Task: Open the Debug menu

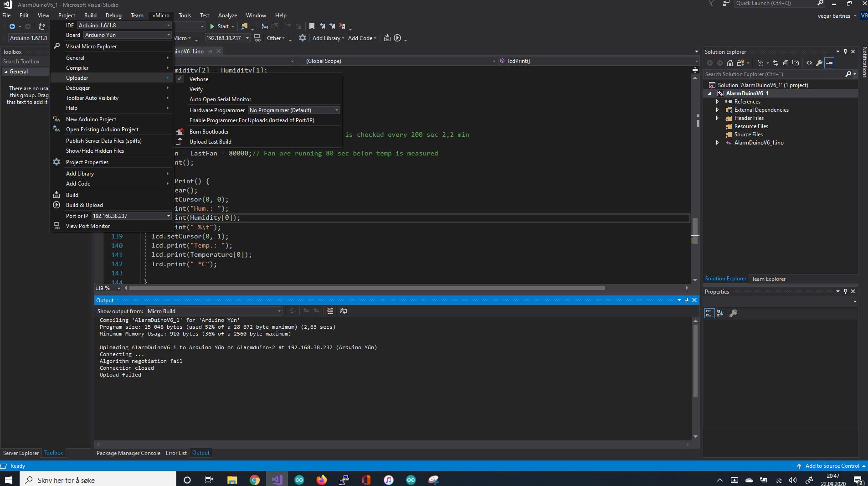Action: click(x=113, y=16)
